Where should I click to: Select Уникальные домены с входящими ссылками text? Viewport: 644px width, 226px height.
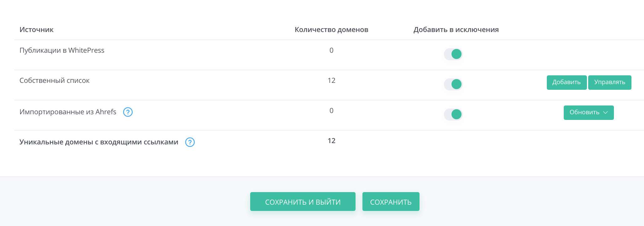[99, 142]
